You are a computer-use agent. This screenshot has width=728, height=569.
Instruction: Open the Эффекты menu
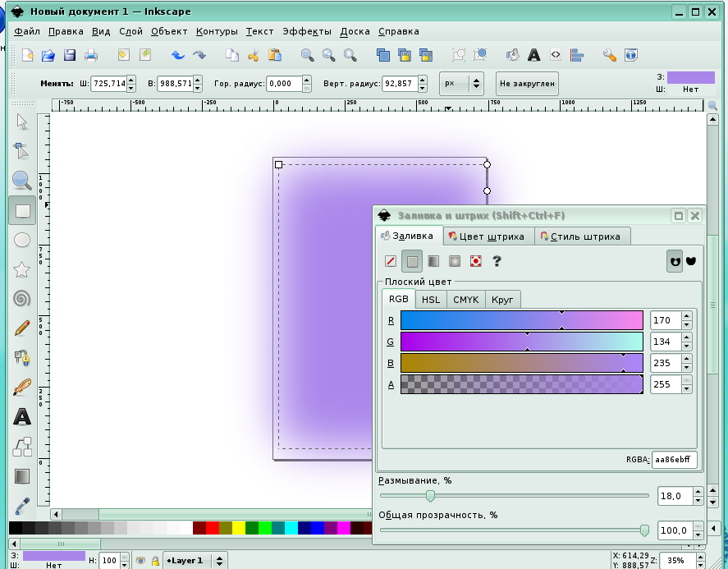pos(307,31)
